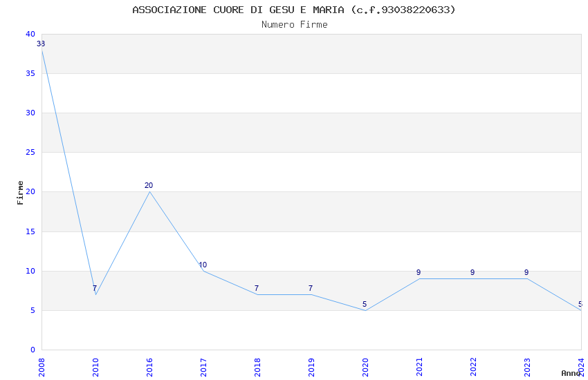Select the 2022 year label
Image resolution: width=588 pixels, height=380 pixels.
[x=473, y=367]
